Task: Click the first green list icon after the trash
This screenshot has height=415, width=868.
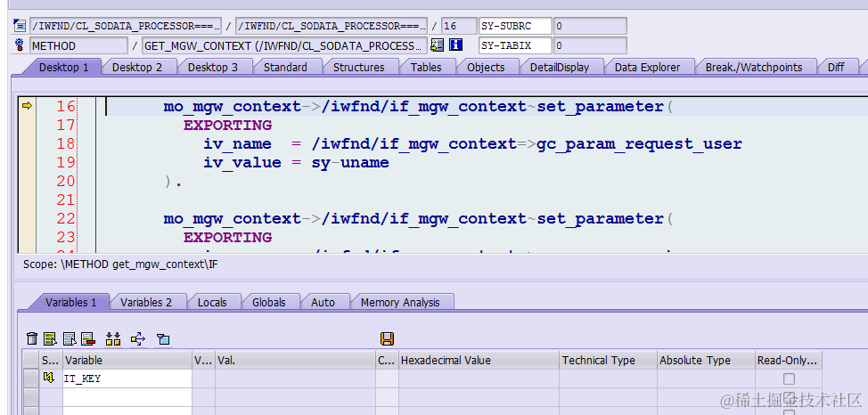Action: click(51, 338)
